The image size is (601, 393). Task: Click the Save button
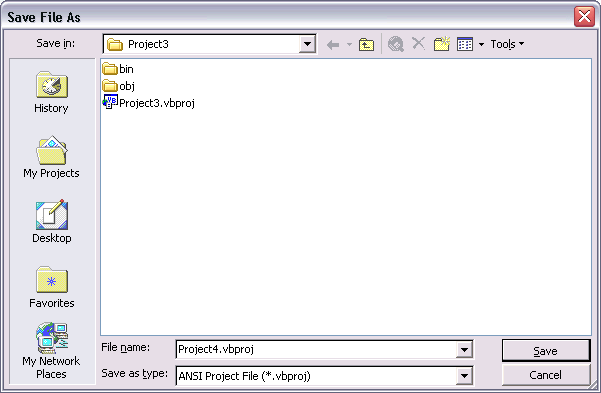pos(546,351)
